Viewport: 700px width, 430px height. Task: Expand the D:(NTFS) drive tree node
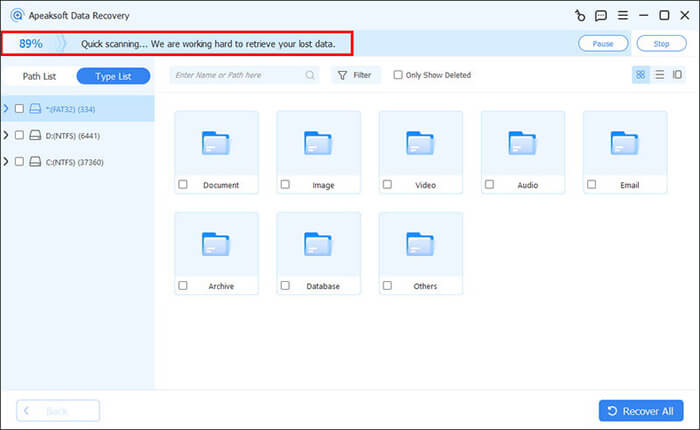[5, 135]
